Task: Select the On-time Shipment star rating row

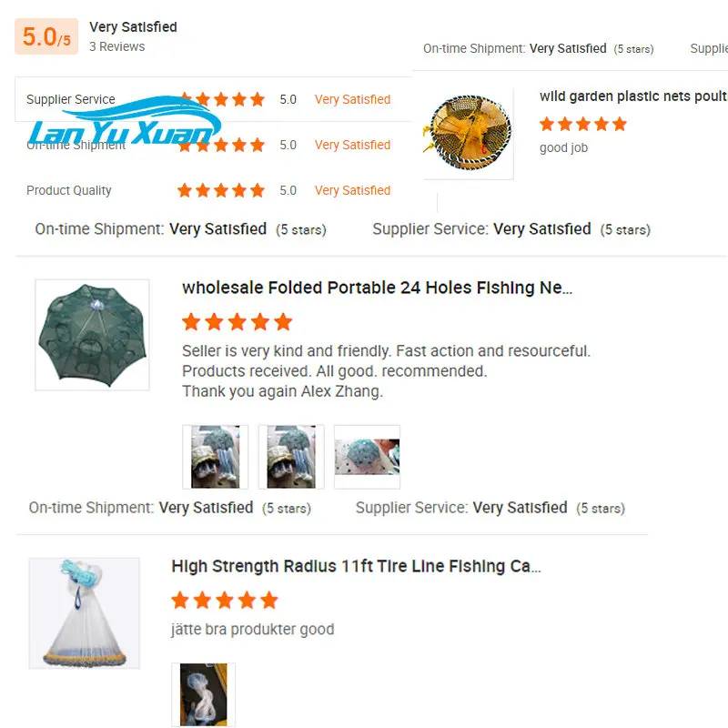Action: point(214,145)
